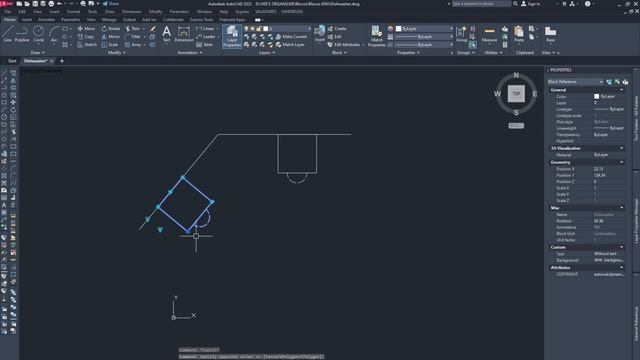This screenshot has height=360, width=640.
Task: Click the Share button
Action: pos(111,4)
